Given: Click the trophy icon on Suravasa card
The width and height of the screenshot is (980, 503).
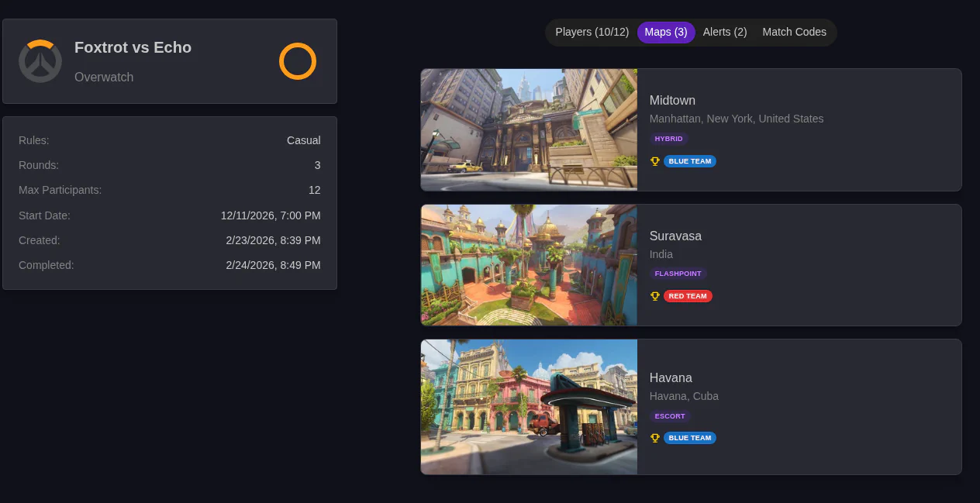Looking at the screenshot, I should point(654,296).
